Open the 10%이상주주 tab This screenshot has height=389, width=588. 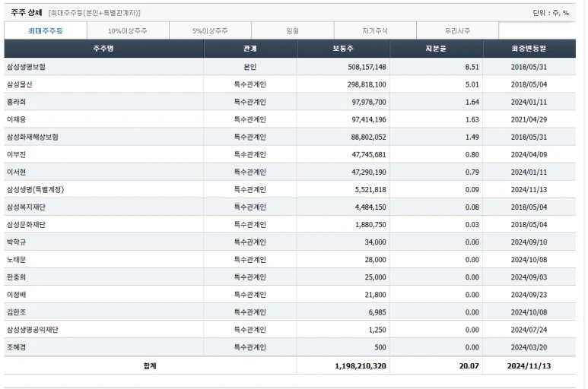(x=128, y=30)
